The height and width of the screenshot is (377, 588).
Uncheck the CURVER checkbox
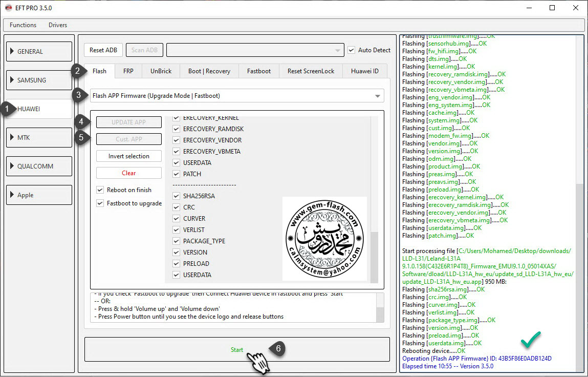(x=176, y=218)
